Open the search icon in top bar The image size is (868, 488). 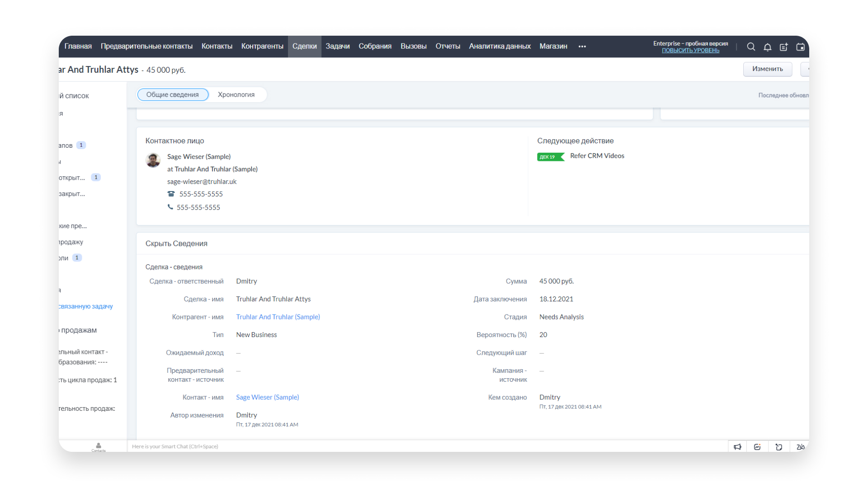coord(751,47)
